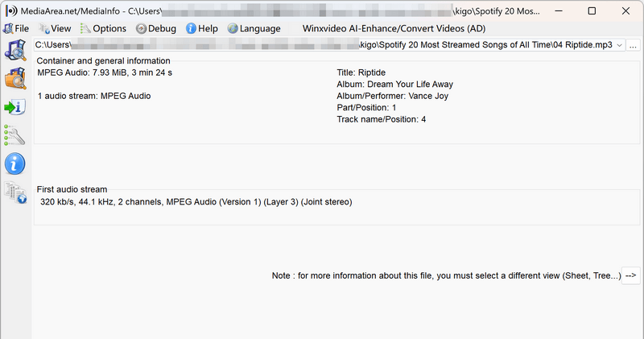The width and height of the screenshot is (644, 339).
Task: Open the File menu
Action: (x=16, y=28)
